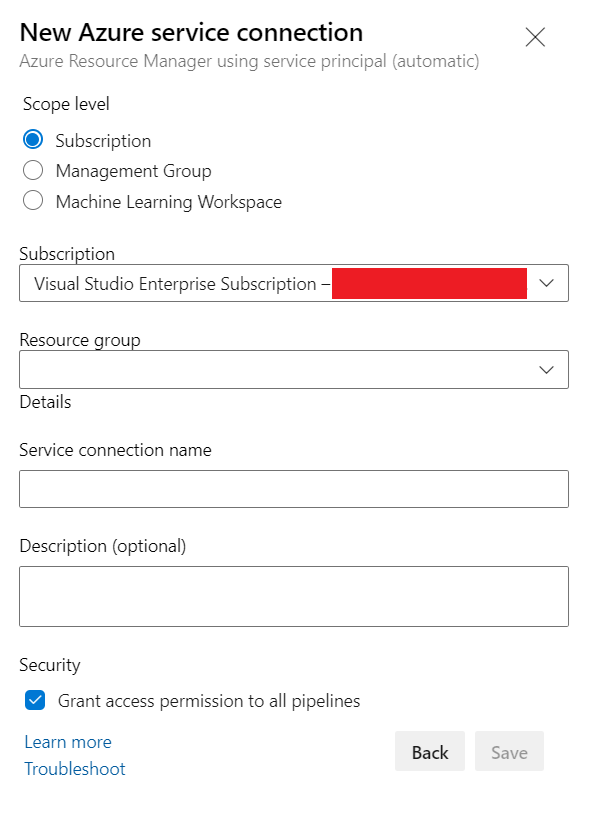The image size is (590, 830).
Task: Open the Troubleshoot link
Action: pos(75,769)
